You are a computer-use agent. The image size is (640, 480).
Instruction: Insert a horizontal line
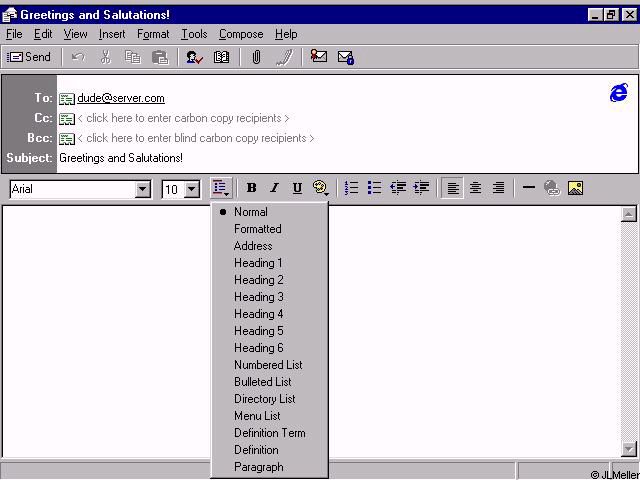(x=529, y=188)
